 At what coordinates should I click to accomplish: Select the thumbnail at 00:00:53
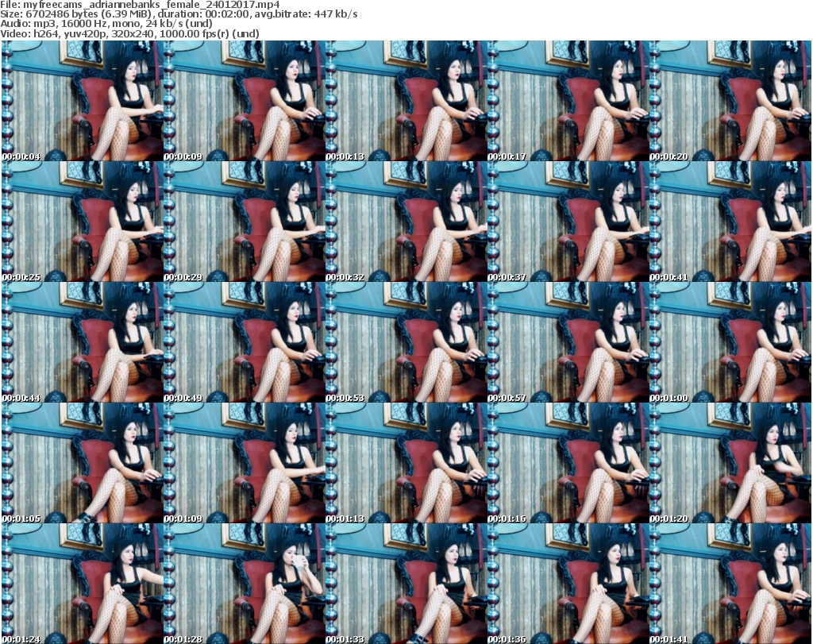[406, 342]
